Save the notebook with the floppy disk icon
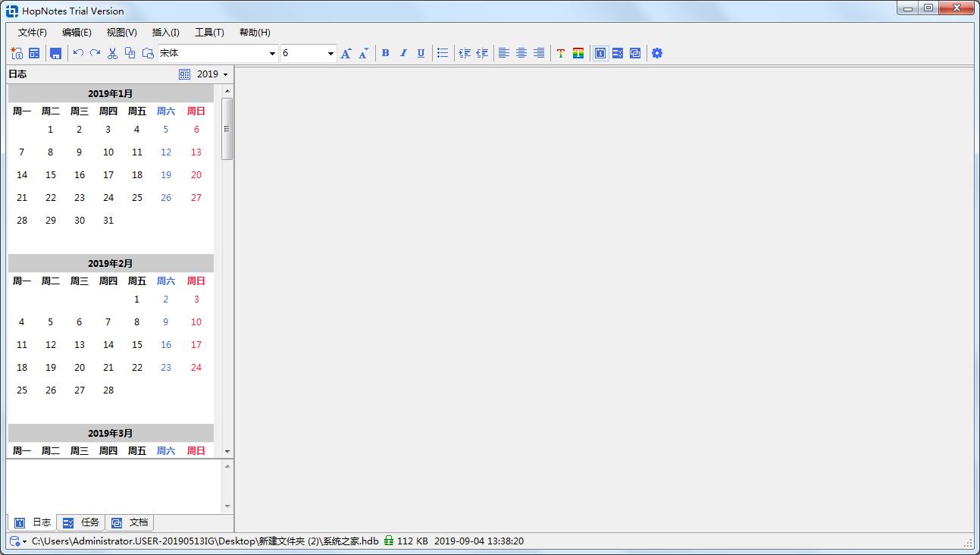This screenshot has height=555, width=980. click(x=55, y=53)
